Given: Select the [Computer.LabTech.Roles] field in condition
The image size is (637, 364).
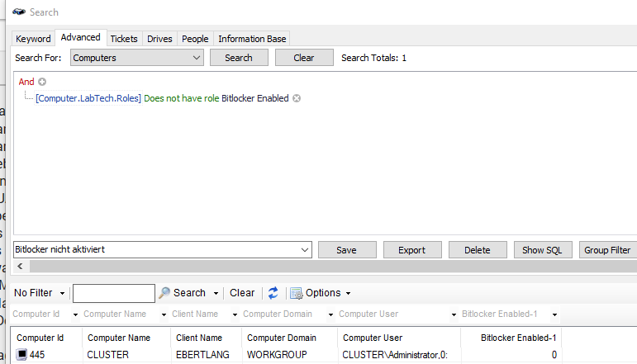Looking at the screenshot, I should tap(88, 98).
